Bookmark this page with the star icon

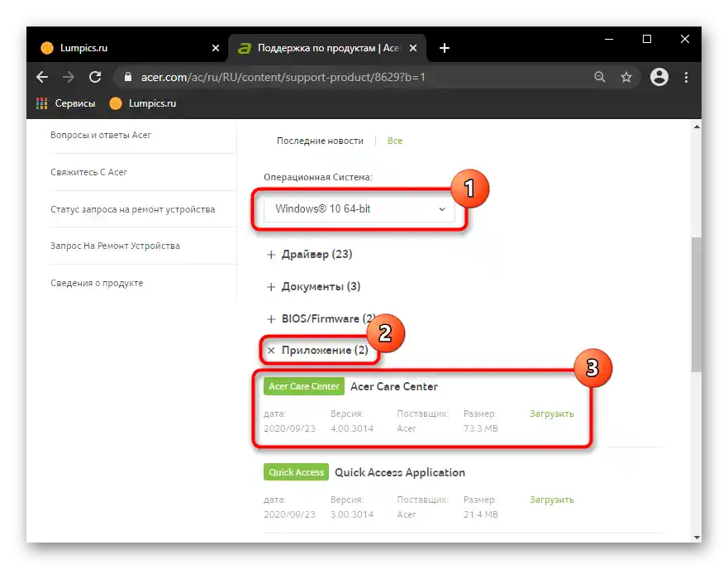[626, 77]
